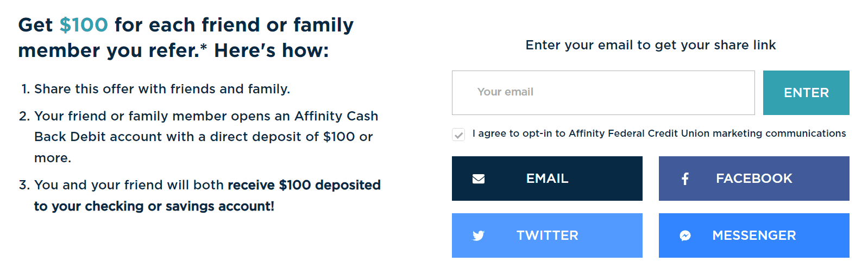Share using the MESSENGER button label

[754, 235]
